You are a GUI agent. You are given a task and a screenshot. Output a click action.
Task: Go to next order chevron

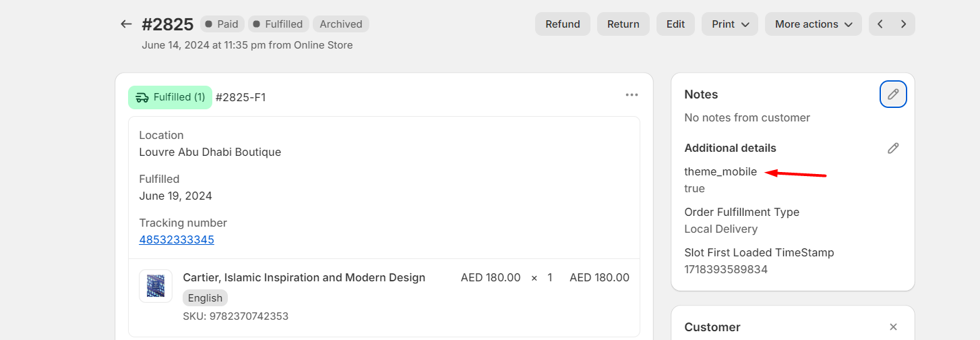pyautogui.click(x=903, y=24)
